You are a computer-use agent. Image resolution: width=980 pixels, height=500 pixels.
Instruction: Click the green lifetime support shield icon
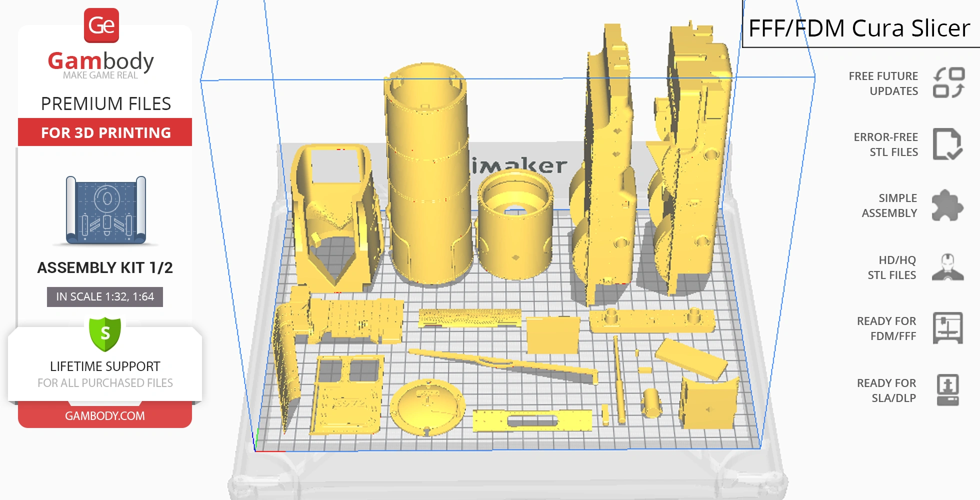[x=105, y=333]
